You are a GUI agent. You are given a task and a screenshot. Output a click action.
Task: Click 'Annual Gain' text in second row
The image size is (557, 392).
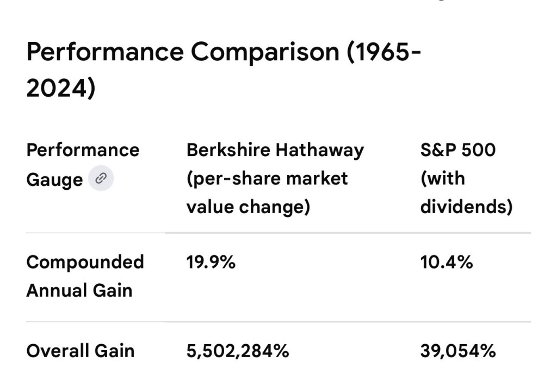79,290
